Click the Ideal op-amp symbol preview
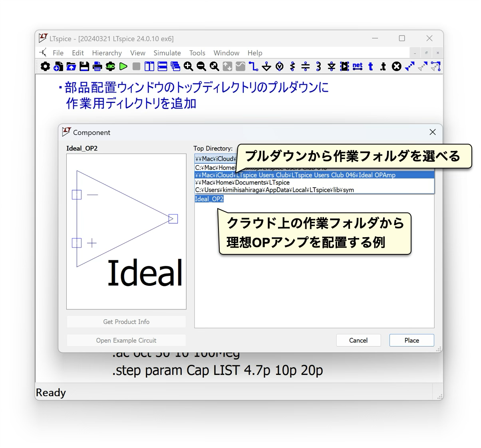This screenshot has width=481, height=448. tap(126, 232)
